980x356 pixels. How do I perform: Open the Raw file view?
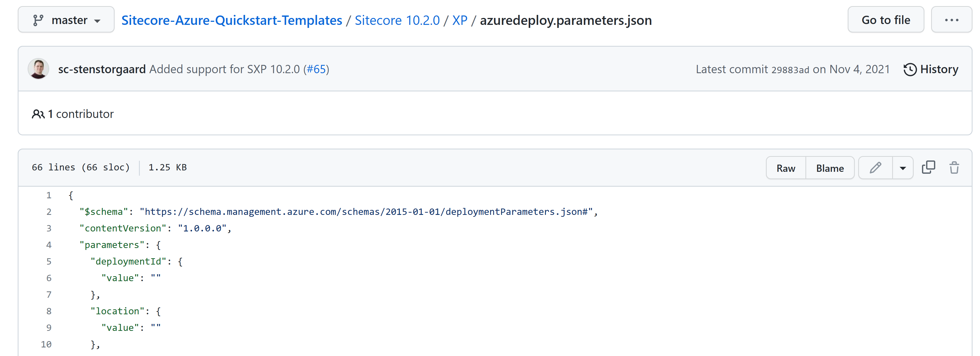pos(785,168)
